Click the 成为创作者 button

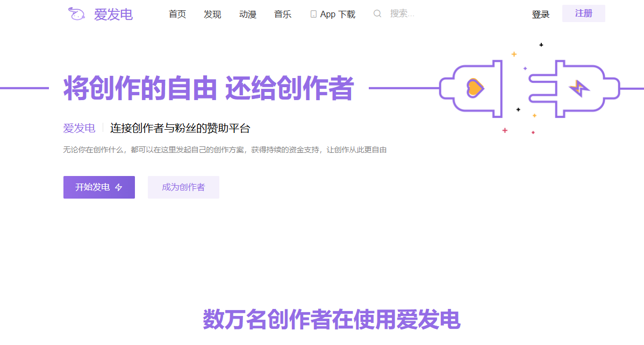click(183, 187)
